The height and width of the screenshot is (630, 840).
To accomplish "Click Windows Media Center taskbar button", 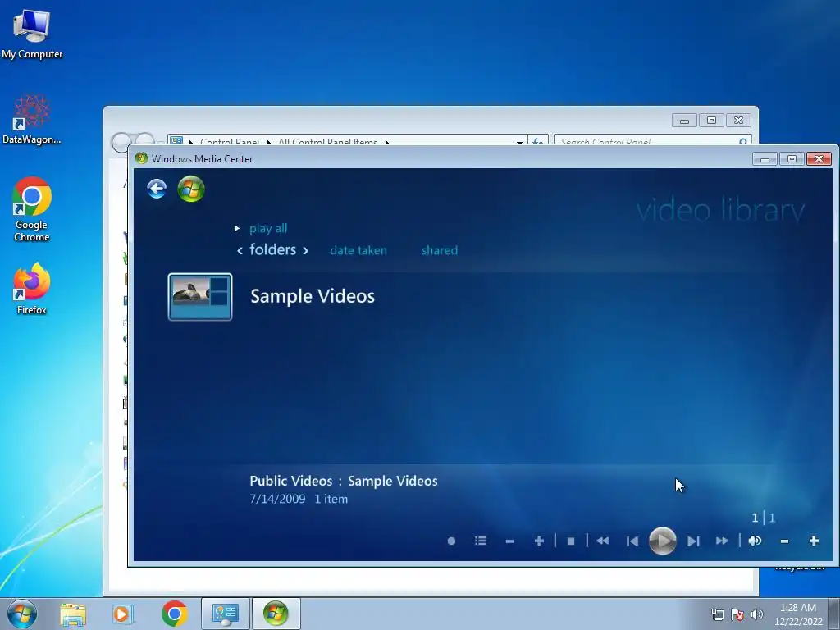I will pyautogui.click(x=276, y=614).
